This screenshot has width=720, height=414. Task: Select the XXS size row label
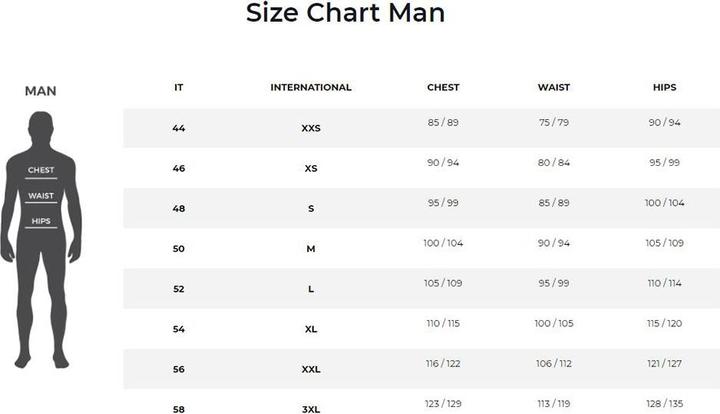click(311, 128)
